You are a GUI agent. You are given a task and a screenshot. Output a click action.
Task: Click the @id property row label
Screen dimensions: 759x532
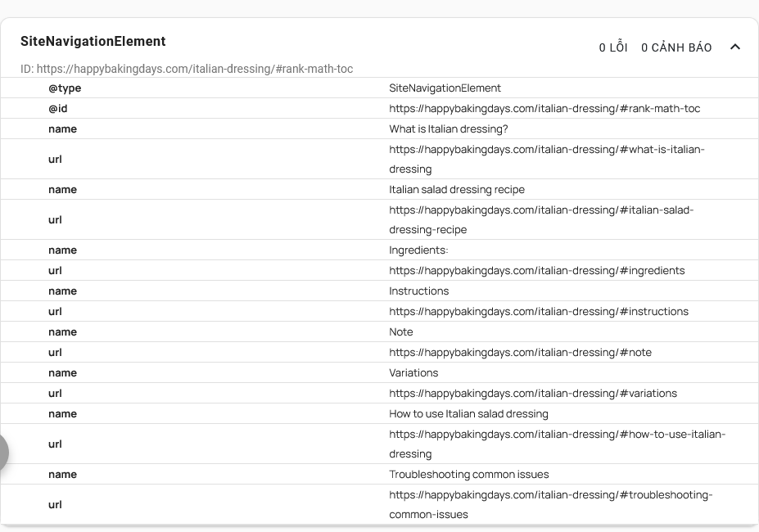pos(57,108)
